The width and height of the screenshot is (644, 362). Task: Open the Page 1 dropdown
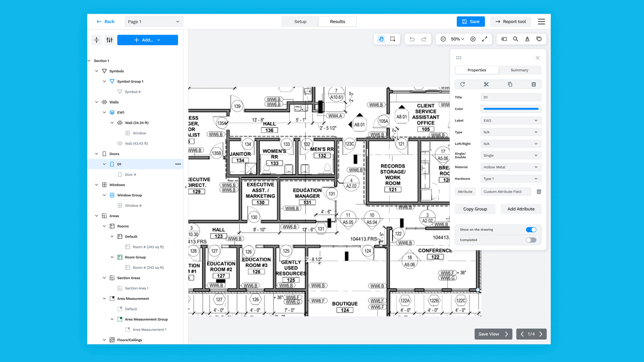[x=154, y=21]
